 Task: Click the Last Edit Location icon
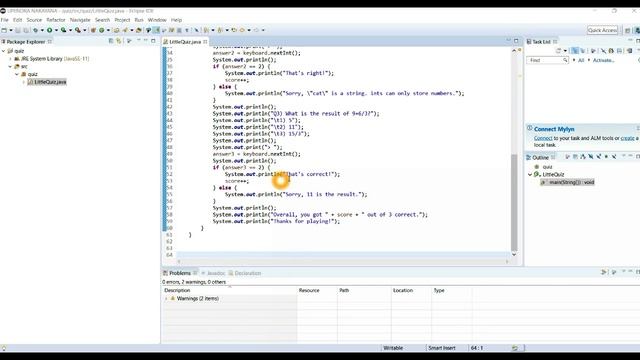[x=234, y=30]
